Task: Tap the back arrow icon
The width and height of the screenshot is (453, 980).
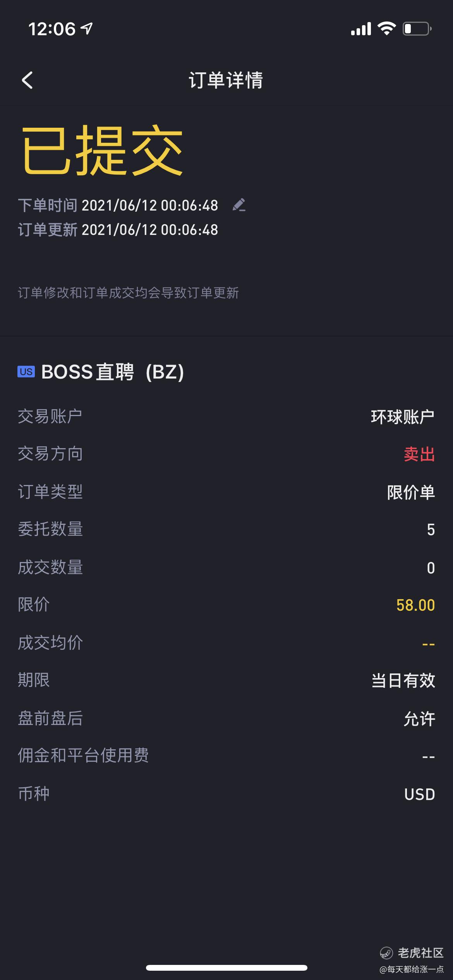Action: click(27, 80)
